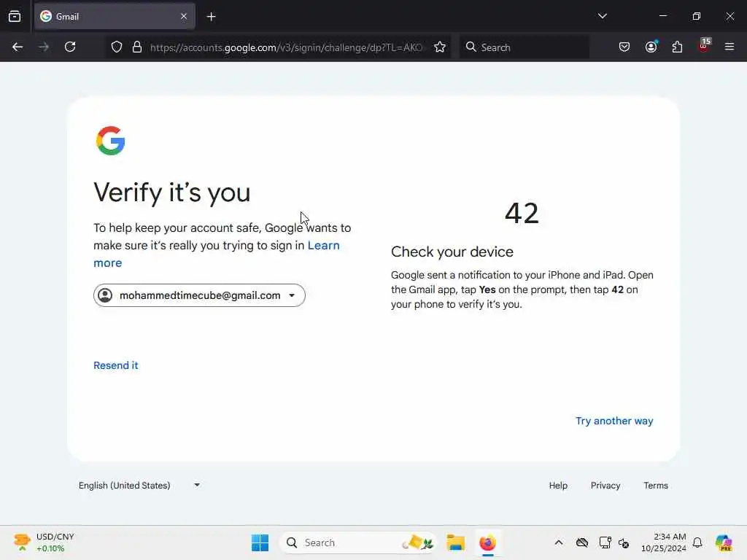Open the red extension with badge 15
Viewport: 747px width, 560px height.
pyautogui.click(x=704, y=45)
